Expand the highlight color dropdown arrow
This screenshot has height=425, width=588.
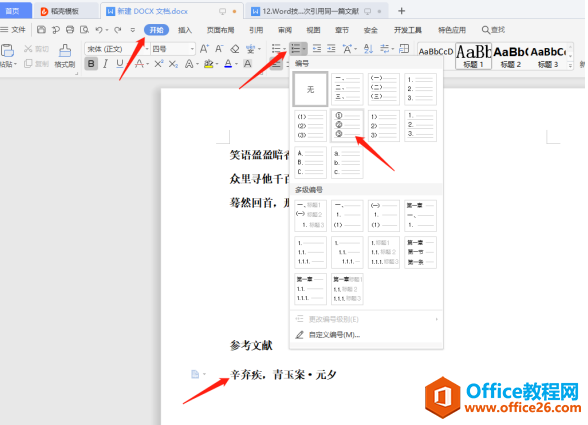click(217, 64)
